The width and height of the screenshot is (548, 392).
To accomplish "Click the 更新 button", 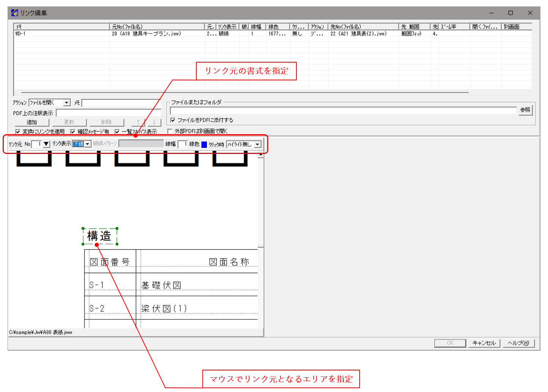I will 69,122.
